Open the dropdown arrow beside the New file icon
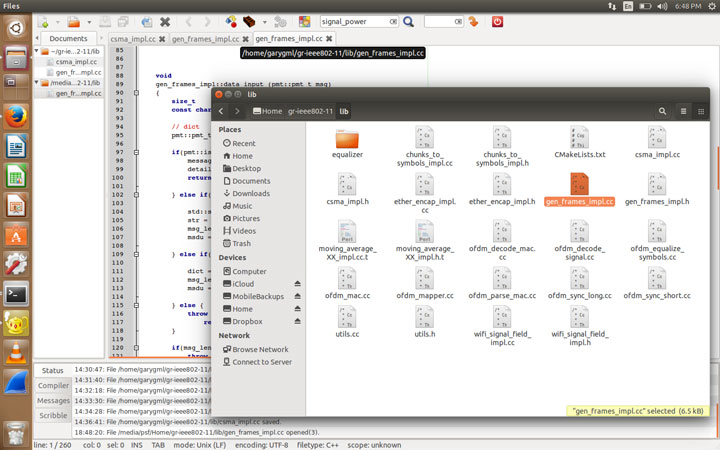 click(x=58, y=21)
